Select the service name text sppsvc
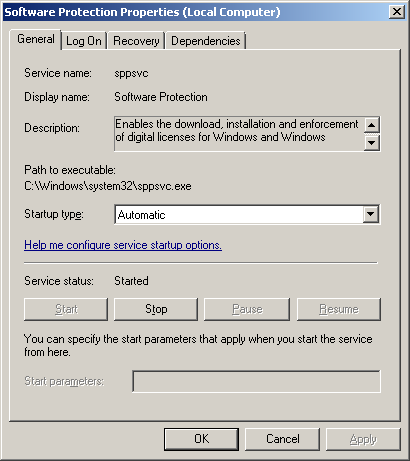The image size is (410, 461). click(x=131, y=73)
